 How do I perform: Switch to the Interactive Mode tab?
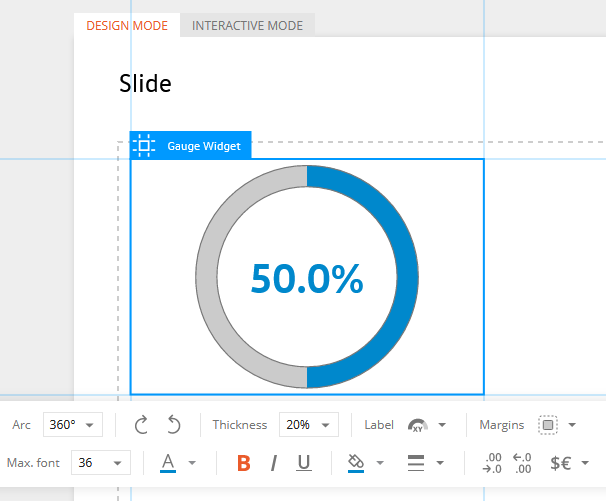(x=247, y=26)
